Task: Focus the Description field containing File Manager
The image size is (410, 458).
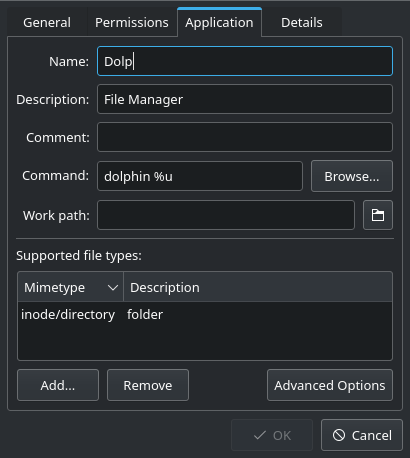Action: pyautogui.click(x=245, y=99)
